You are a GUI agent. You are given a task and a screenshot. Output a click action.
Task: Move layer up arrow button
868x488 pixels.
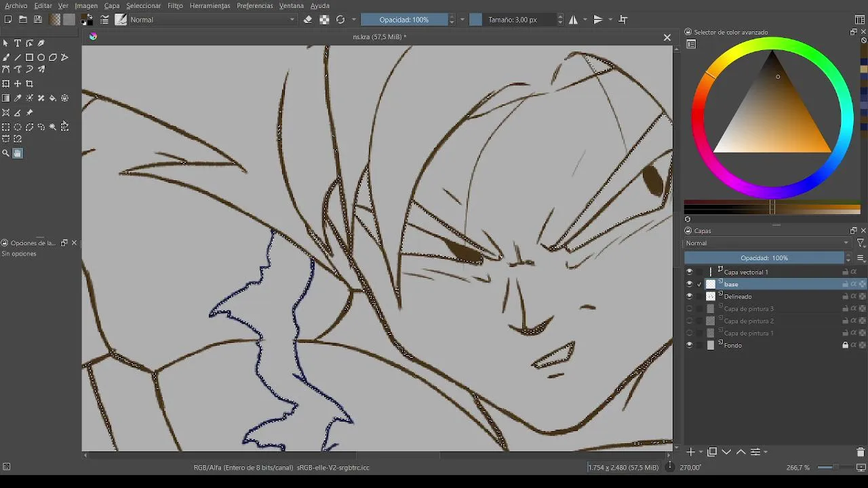[741, 452]
